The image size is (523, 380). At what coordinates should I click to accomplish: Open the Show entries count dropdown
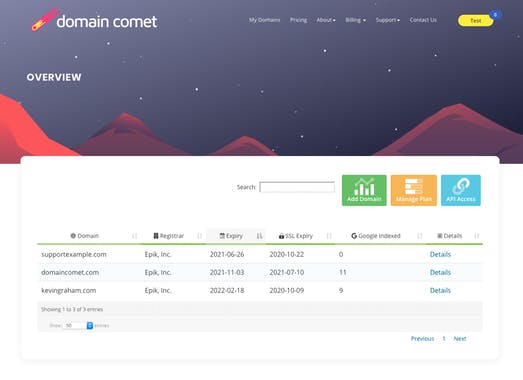77,325
